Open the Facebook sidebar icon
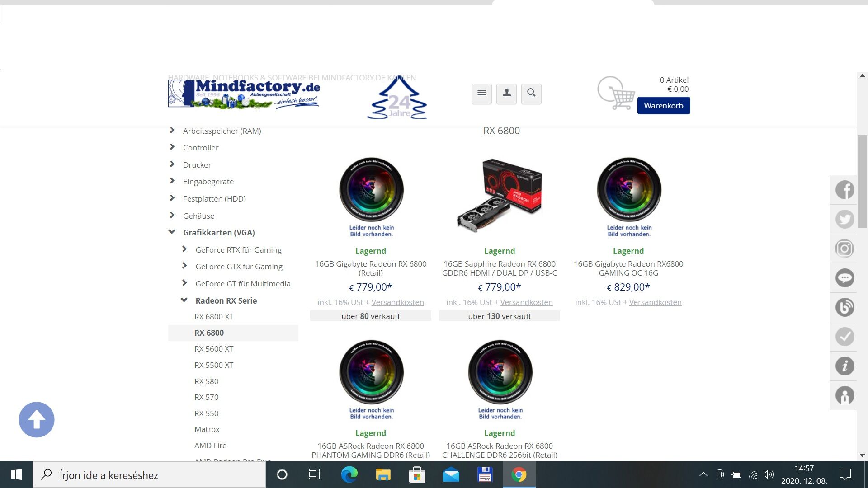The width and height of the screenshot is (868, 488). tap(844, 190)
